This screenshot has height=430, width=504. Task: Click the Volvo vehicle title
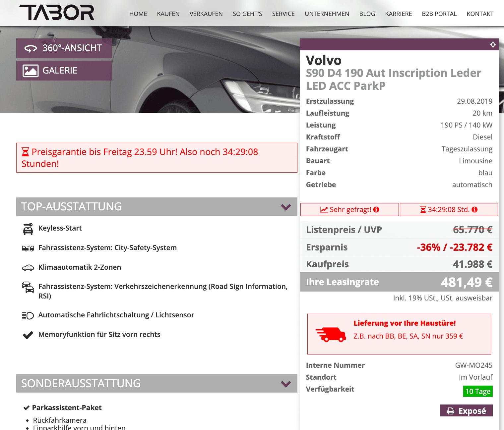[324, 60]
